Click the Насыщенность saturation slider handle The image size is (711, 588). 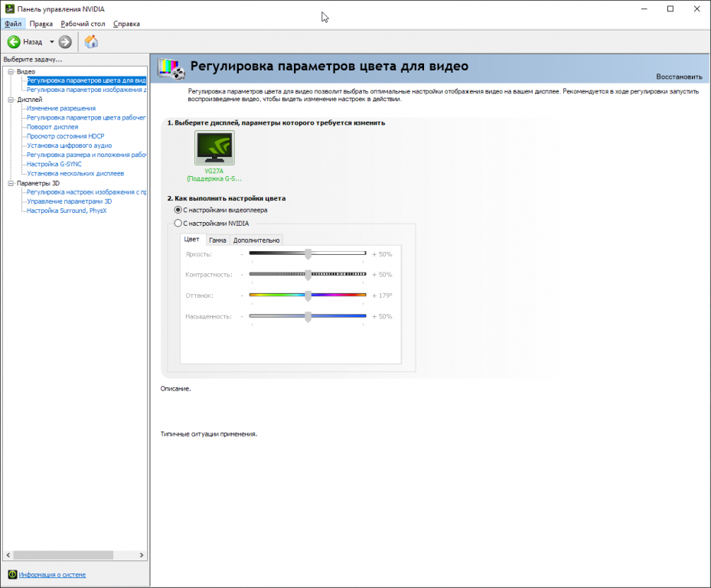pyautogui.click(x=308, y=317)
